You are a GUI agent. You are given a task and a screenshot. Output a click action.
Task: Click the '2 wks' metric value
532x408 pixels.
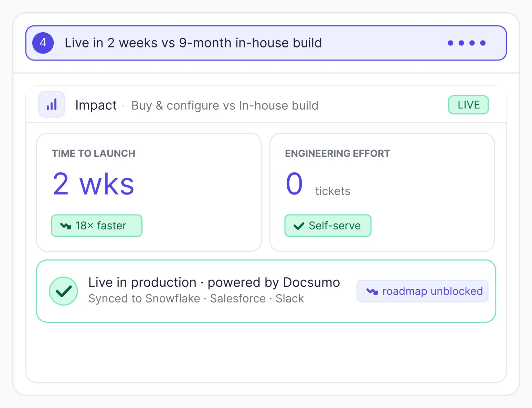click(94, 184)
